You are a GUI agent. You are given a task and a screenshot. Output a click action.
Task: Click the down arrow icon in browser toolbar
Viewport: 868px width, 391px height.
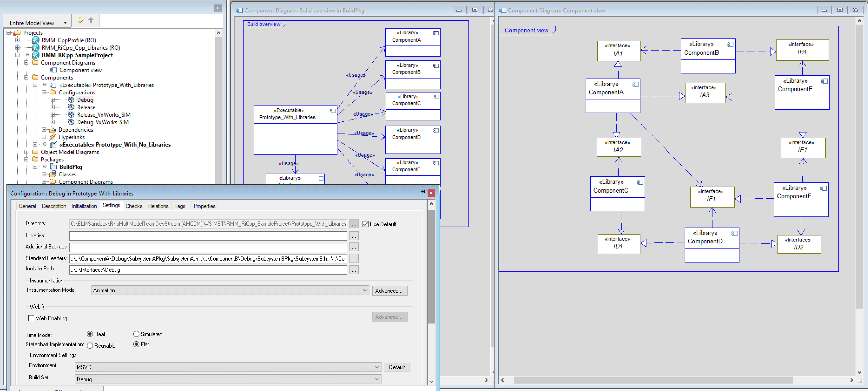click(80, 20)
